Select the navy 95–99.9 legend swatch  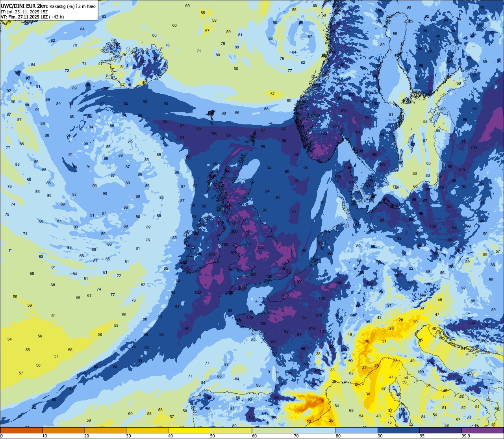tap(441, 430)
